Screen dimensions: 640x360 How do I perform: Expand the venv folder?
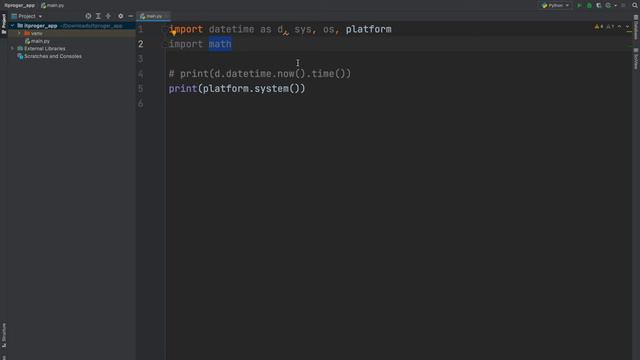pos(19,33)
